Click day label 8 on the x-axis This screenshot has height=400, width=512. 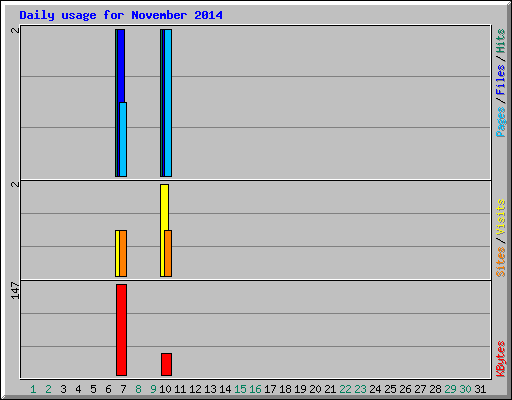(x=138, y=389)
